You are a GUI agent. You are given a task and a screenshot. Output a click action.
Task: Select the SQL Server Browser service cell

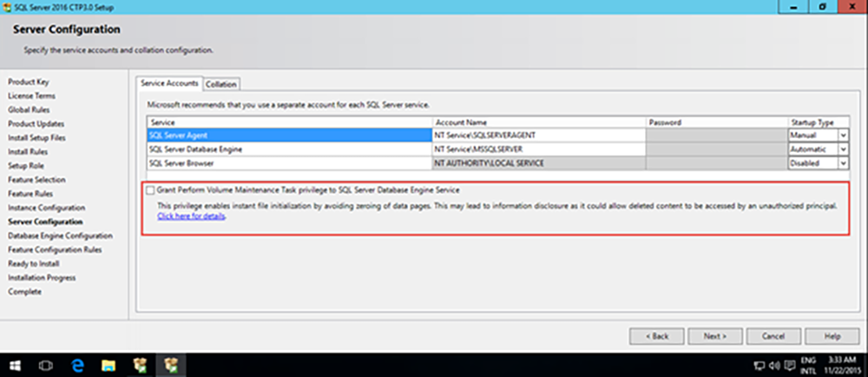[290, 163]
